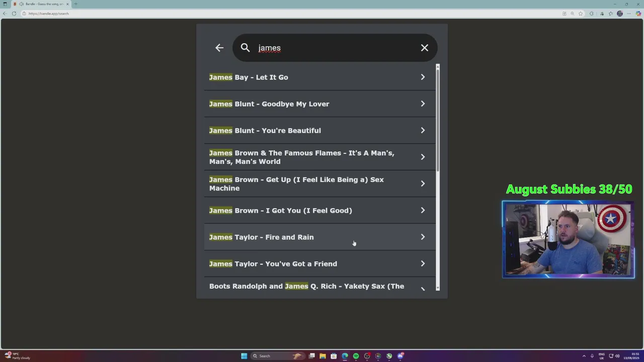
Task: Open the tab actions menu icon
Action: (x=5, y=4)
